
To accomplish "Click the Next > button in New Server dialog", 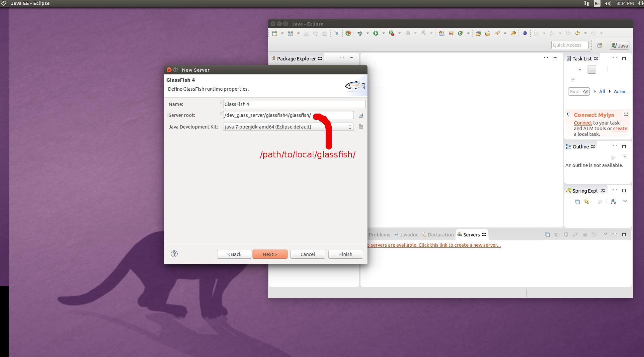I will [270, 254].
